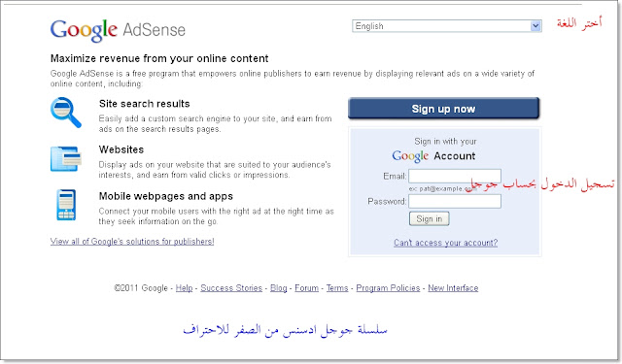Click the Websites browser window icon

click(x=66, y=159)
